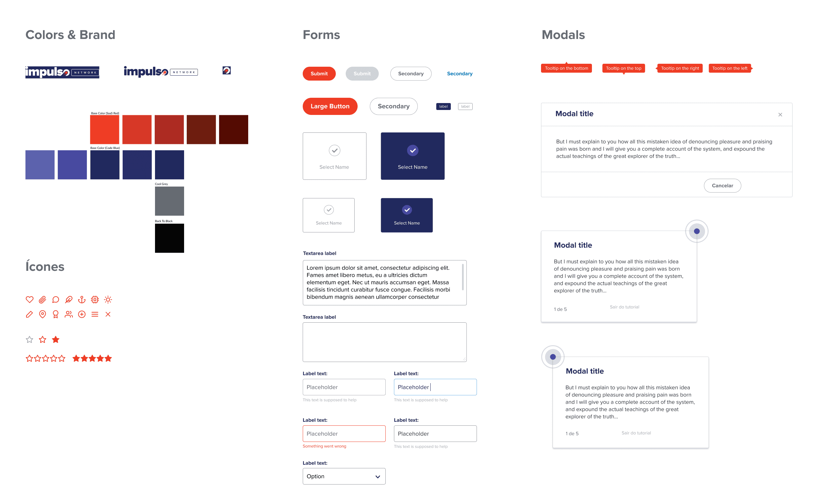The width and height of the screenshot is (816, 504).
Task: Click the Secondary button
Action: (410, 73)
